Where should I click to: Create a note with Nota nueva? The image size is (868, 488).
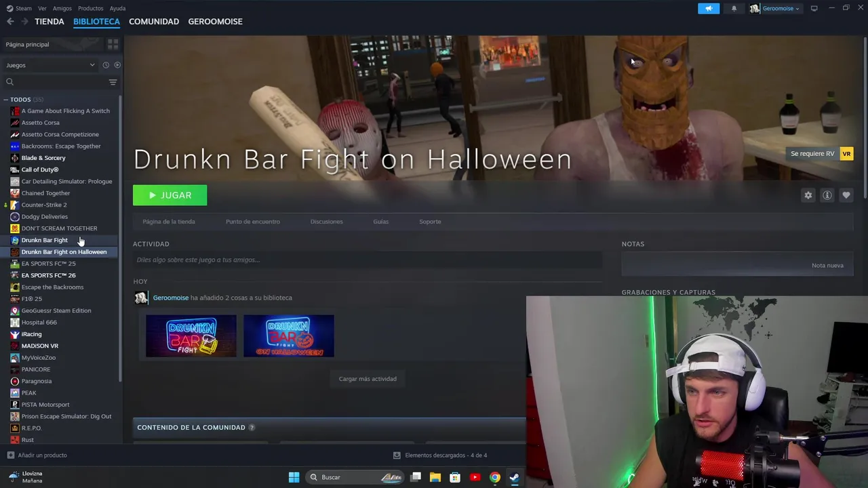pyautogui.click(x=827, y=266)
